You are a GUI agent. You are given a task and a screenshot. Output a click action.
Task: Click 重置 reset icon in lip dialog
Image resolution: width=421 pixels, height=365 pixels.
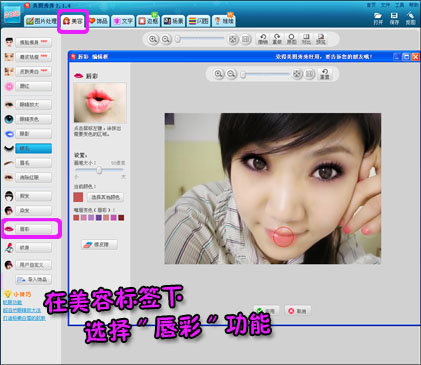click(325, 74)
